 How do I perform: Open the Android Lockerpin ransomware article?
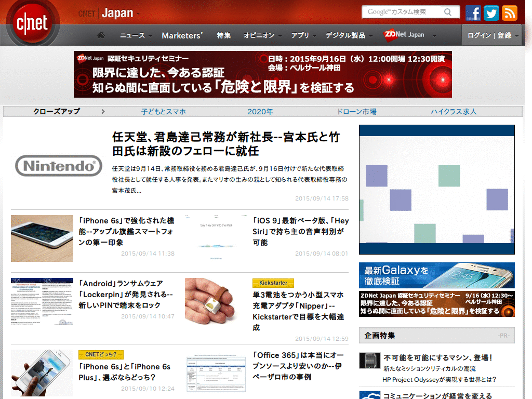pyautogui.click(x=126, y=294)
